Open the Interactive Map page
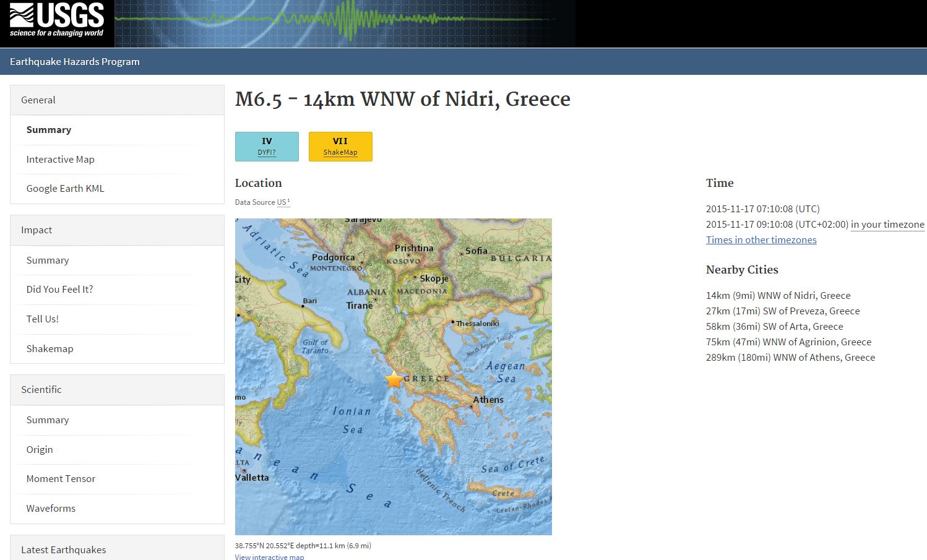Image resolution: width=927 pixels, height=560 pixels. point(60,159)
